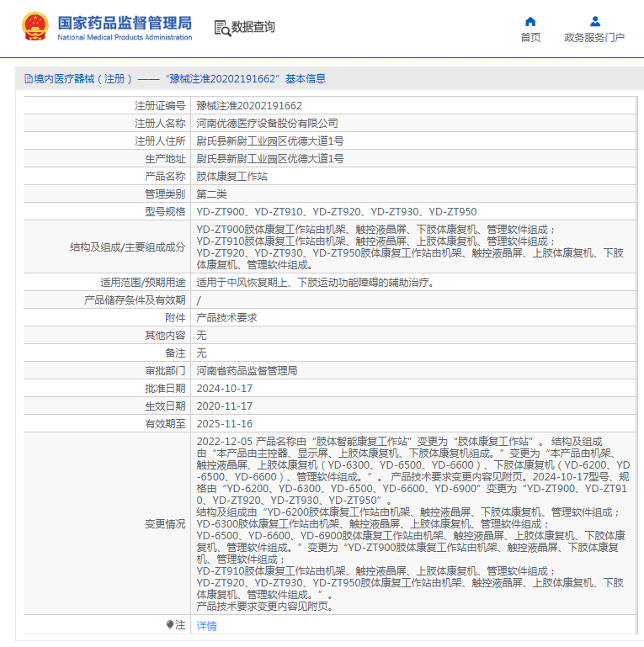The image size is (644, 647).
Task: Click the expiry date 2025-11-16 value
Action: coord(224,424)
